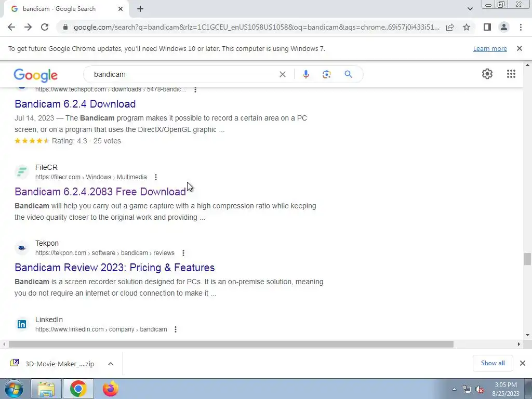Open Bandicam Review 2023: Pricing & Features
This screenshot has width=532, height=399.
click(x=115, y=268)
